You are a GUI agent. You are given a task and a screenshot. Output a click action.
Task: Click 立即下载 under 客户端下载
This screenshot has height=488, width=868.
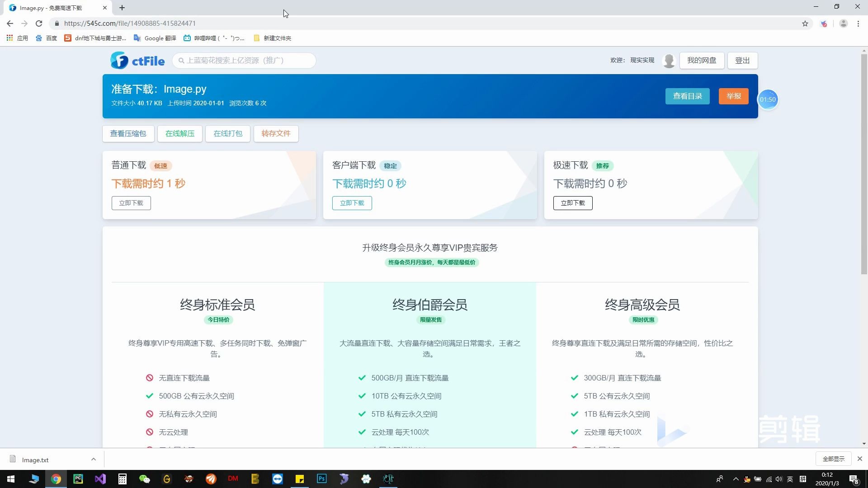pyautogui.click(x=352, y=203)
